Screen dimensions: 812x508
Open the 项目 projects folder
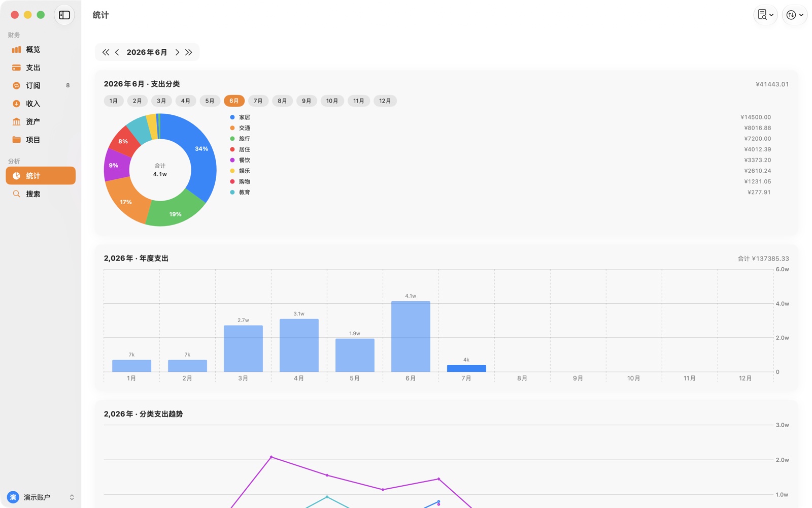[x=41, y=140]
